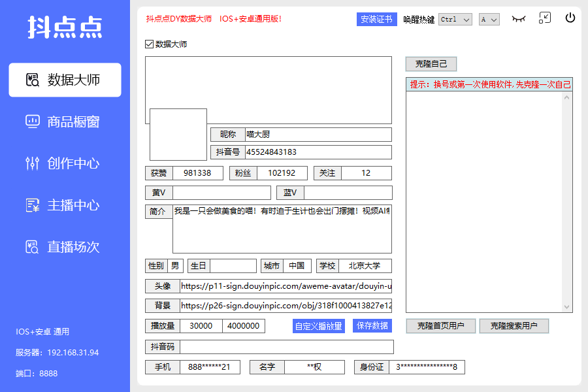This screenshot has width=588, height=392.
Task: Open the Ctrl hotkey dropdown
Action: (x=455, y=19)
